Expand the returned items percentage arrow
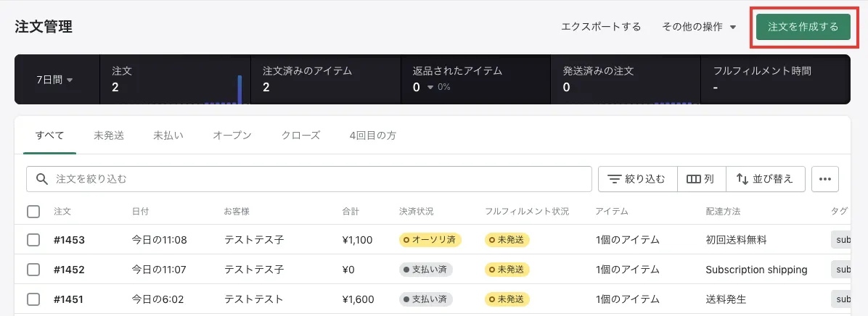Image resolution: width=868 pixels, height=316 pixels. click(430, 88)
